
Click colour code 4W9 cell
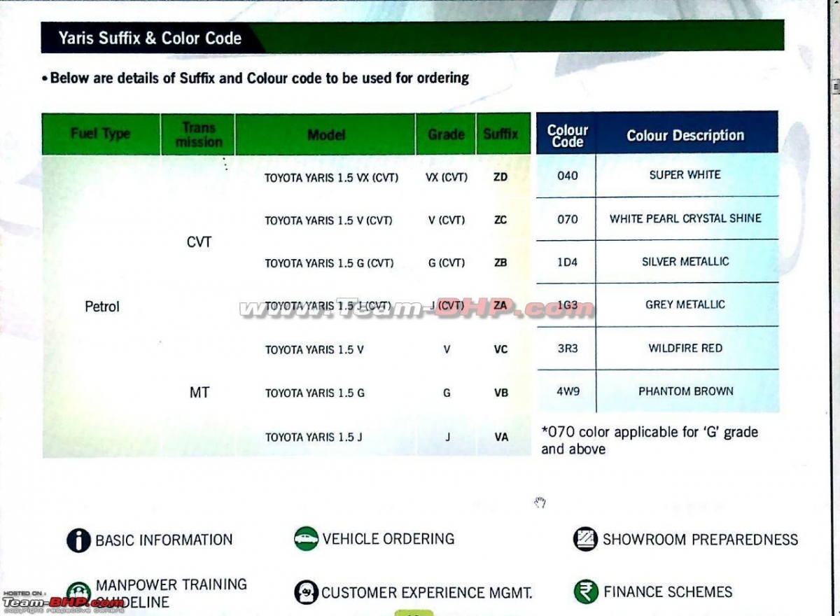coord(568,392)
